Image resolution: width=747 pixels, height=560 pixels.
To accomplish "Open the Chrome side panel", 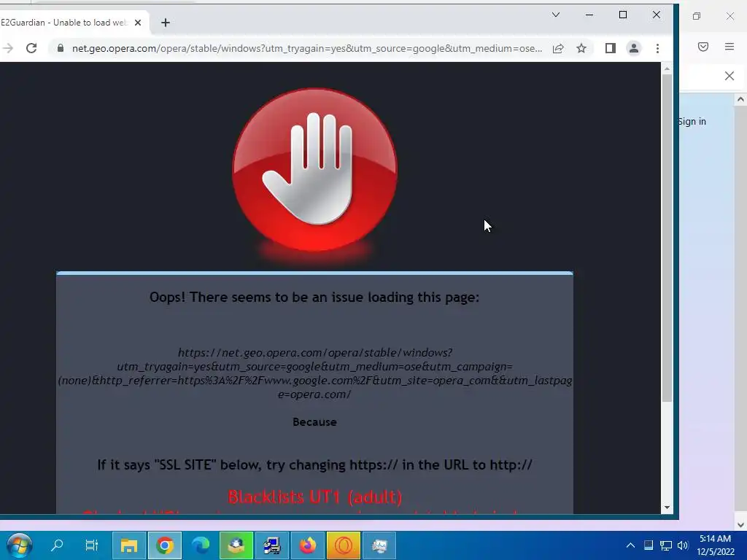I will (611, 48).
